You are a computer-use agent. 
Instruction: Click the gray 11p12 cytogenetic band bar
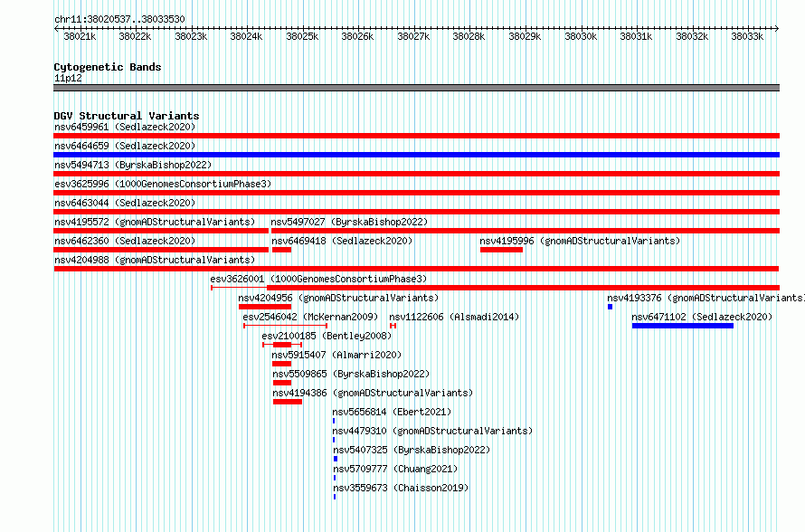click(x=416, y=88)
